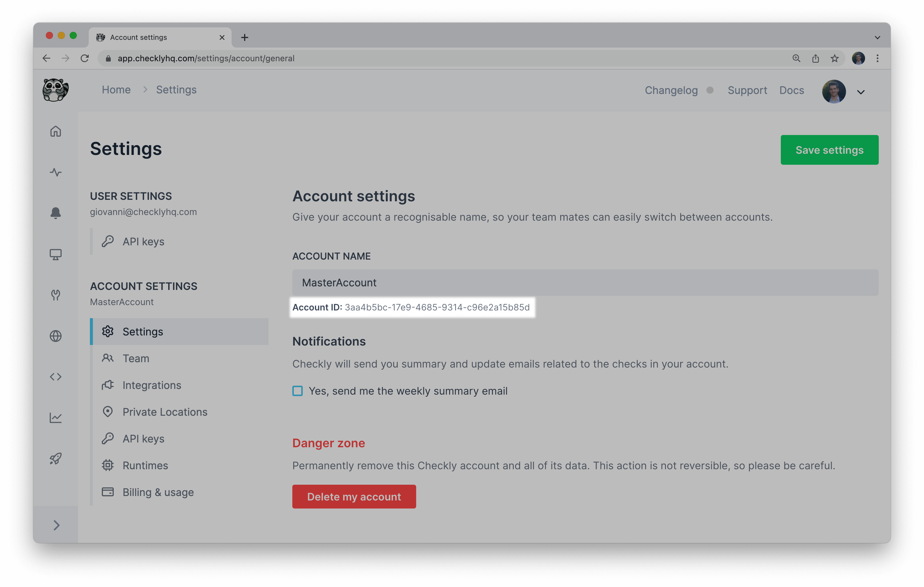Click the Save settings button
This screenshot has width=924, height=587.
coord(829,150)
